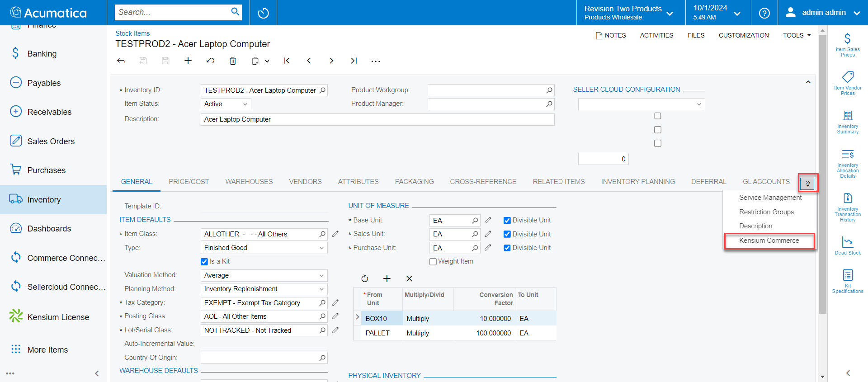Open Kit Specifications side panel
Screen dimensions: 868x382
click(848, 281)
